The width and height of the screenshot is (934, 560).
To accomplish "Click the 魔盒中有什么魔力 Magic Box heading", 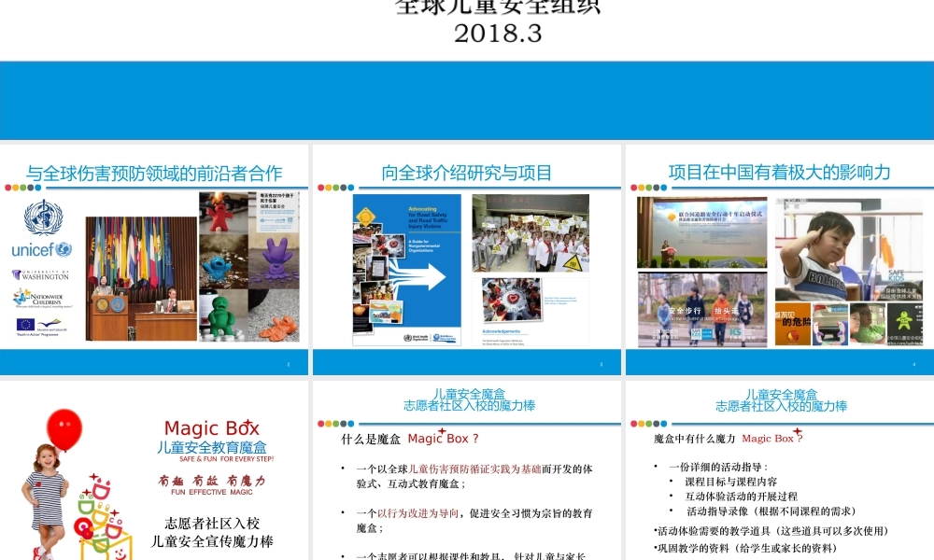I will click(x=728, y=438).
